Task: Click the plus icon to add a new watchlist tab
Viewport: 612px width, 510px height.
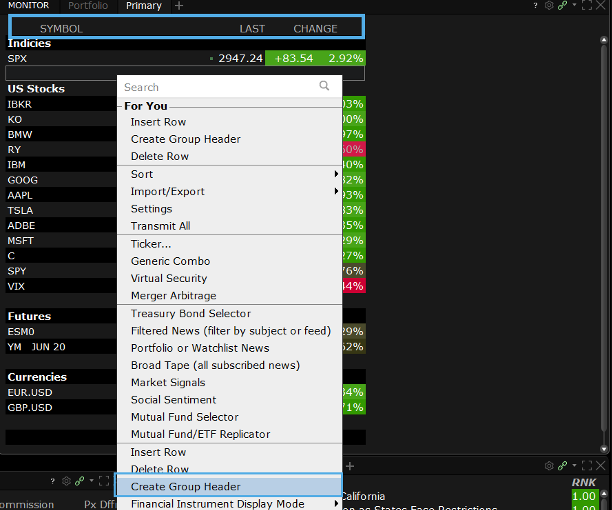Action: pos(179,6)
